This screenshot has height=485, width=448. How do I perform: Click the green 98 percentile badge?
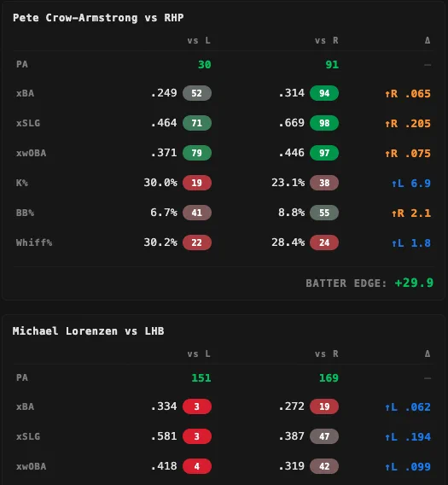point(324,123)
